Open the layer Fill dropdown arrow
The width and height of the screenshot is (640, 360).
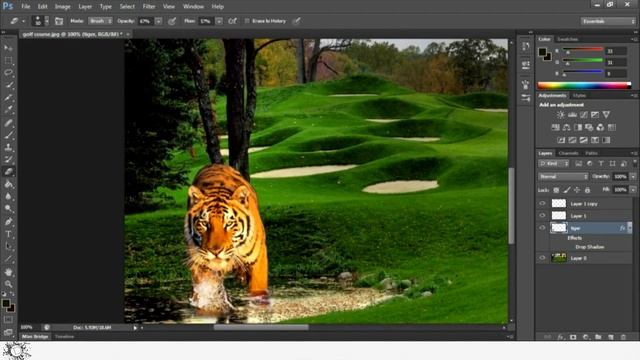[633, 190]
